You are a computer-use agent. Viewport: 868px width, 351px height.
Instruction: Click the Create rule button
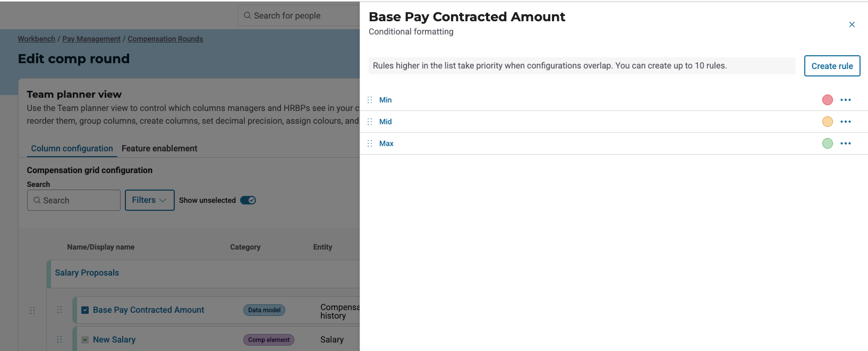pyautogui.click(x=832, y=66)
